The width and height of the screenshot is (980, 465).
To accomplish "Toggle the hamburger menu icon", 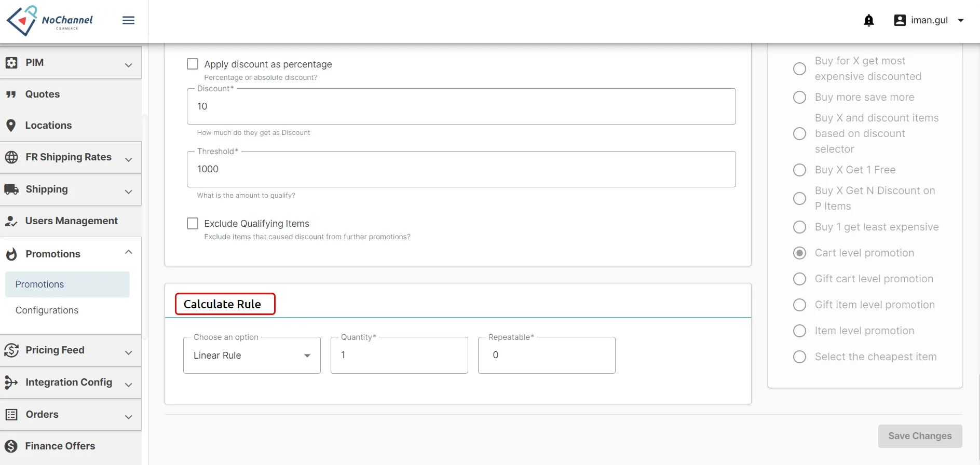I will pos(128,20).
